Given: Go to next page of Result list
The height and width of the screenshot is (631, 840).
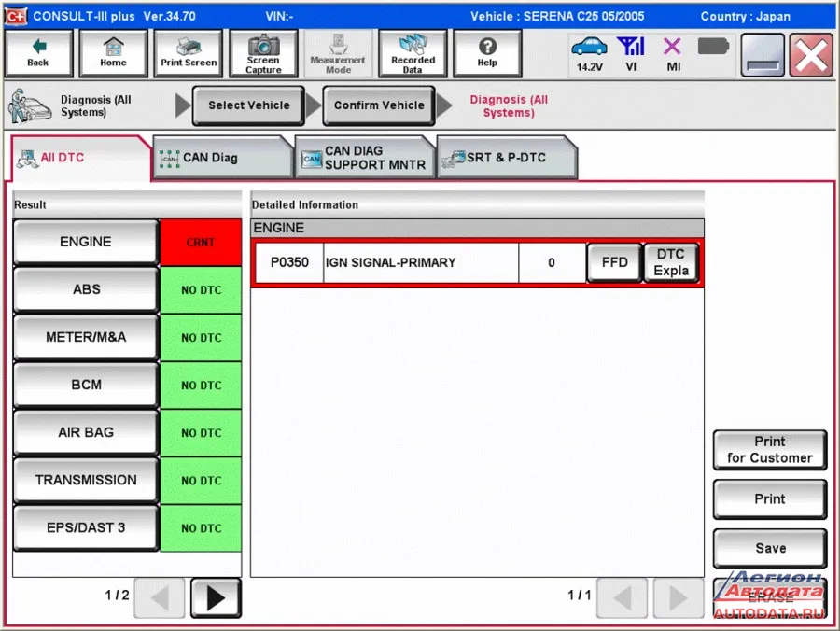Looking at the screenshot, I should pyautogui.click(x=216, y=597).
